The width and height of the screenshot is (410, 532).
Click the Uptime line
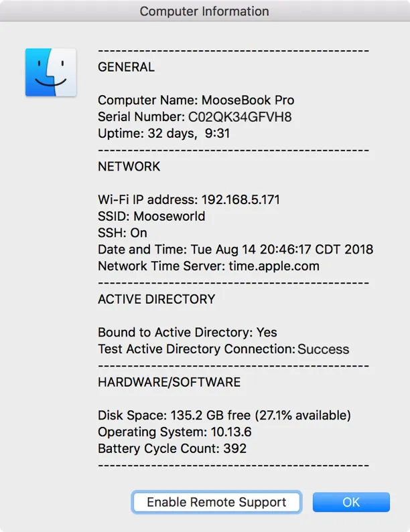click(163, 133)
